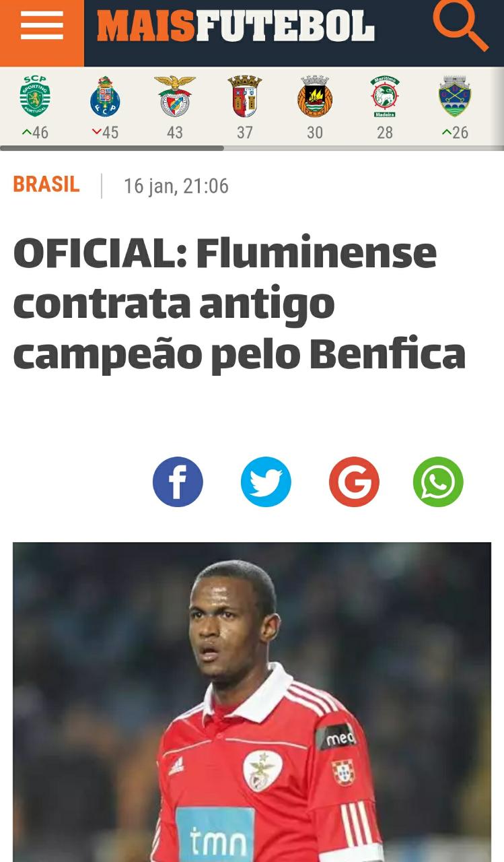
Task: Share article on Facebook
Action: [178, 482]
